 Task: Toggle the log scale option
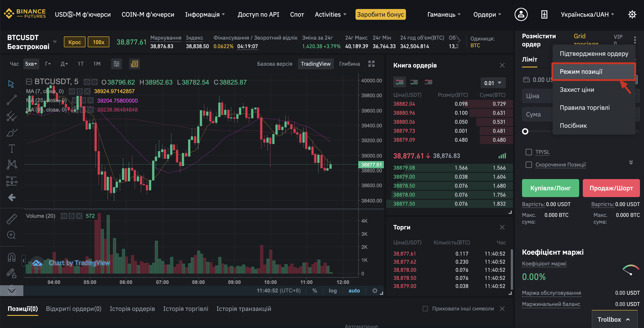[x=333, y=291]
